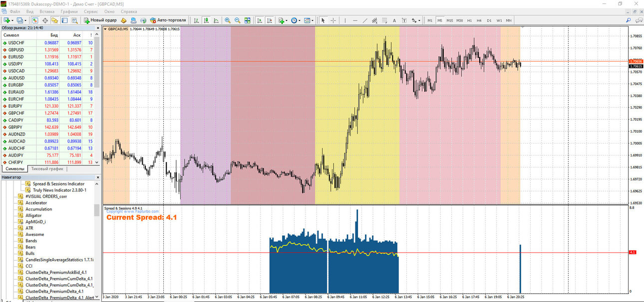This screenshot has width=644, height=302.
Task: Click the Market Watch Символ column header
Action: [x=18, y=35]
